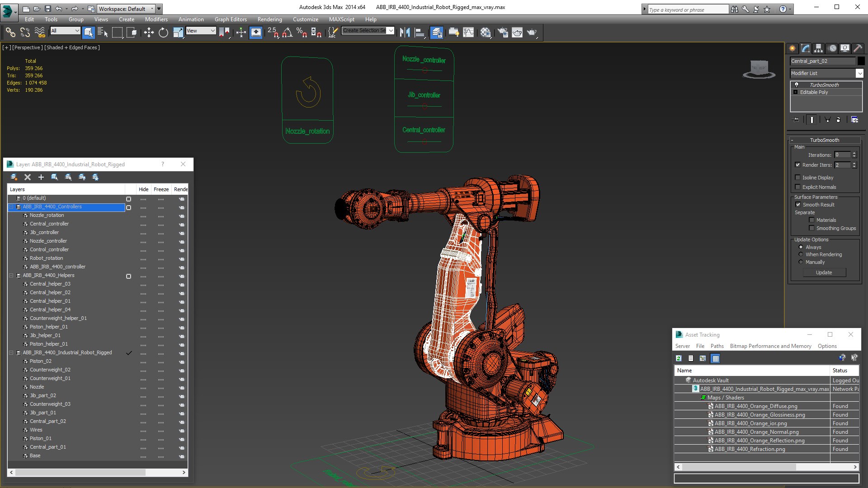Select the Always update option
868x488 pixels.
point(801,247)
